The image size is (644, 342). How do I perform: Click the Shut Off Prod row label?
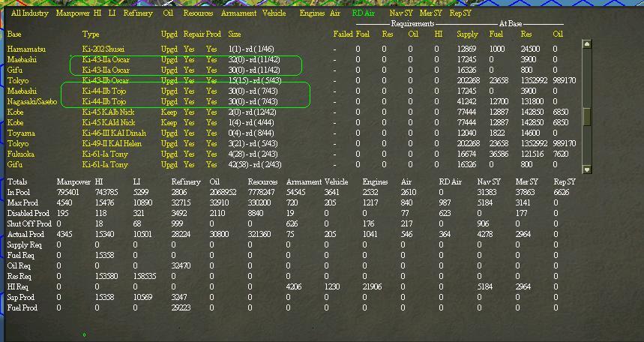point(29,224)
